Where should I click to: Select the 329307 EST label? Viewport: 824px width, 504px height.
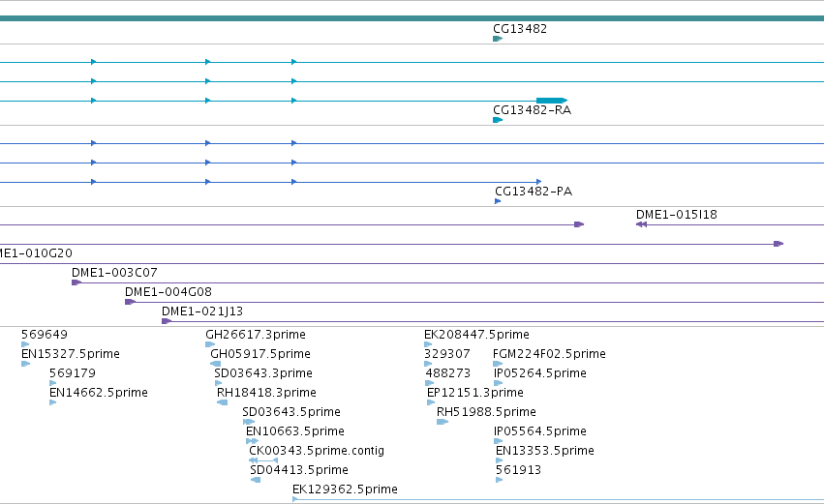tap(447, 354)
